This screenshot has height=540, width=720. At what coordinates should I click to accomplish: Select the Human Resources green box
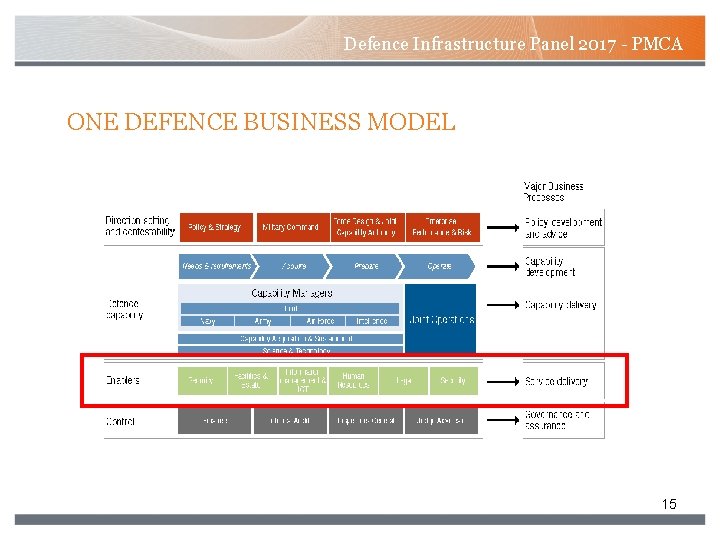[x=354, y=381]
